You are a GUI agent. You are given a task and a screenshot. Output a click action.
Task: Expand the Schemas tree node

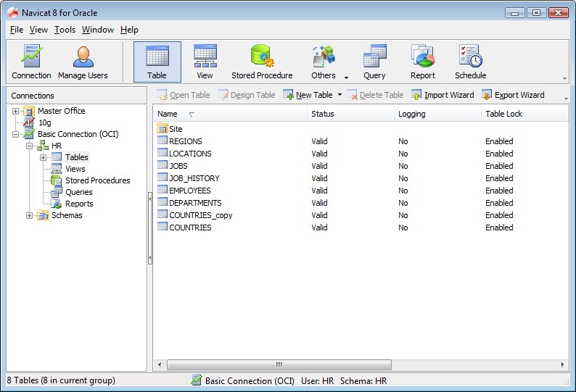point(30,215)
